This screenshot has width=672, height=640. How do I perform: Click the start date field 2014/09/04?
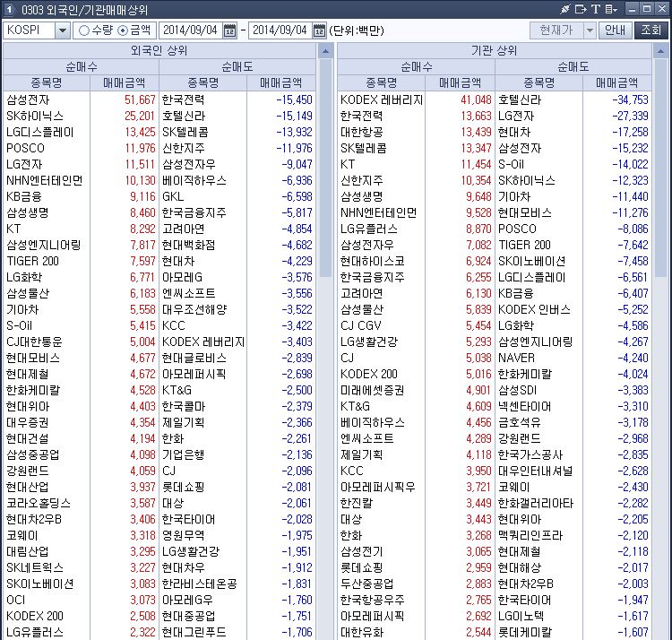(191, 30)
